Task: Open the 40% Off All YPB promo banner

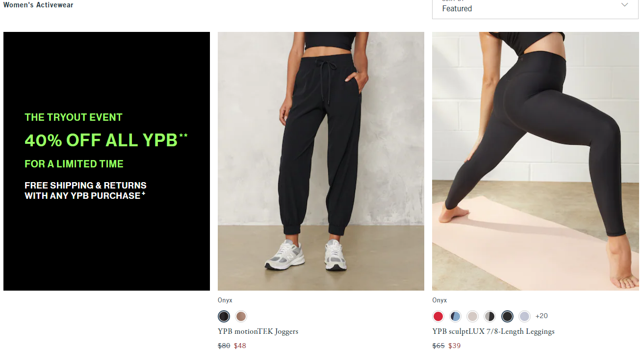Action: (x=106, y=161)
